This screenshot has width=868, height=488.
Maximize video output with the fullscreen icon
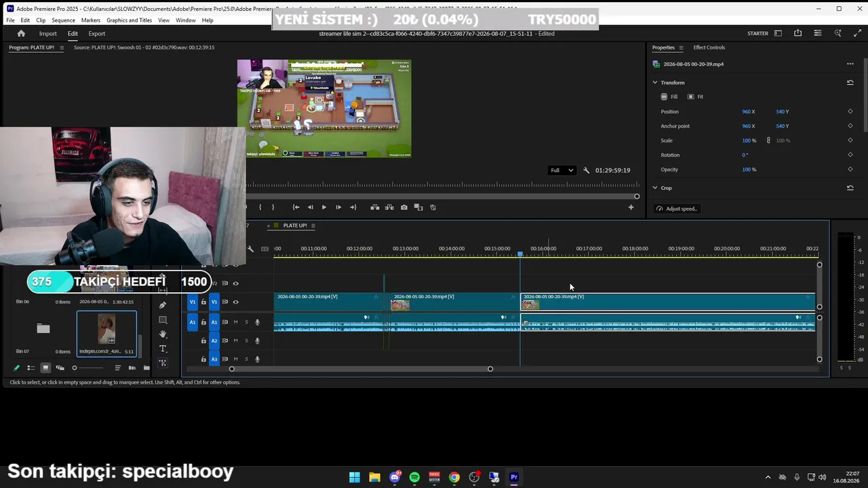click(857, 33)
